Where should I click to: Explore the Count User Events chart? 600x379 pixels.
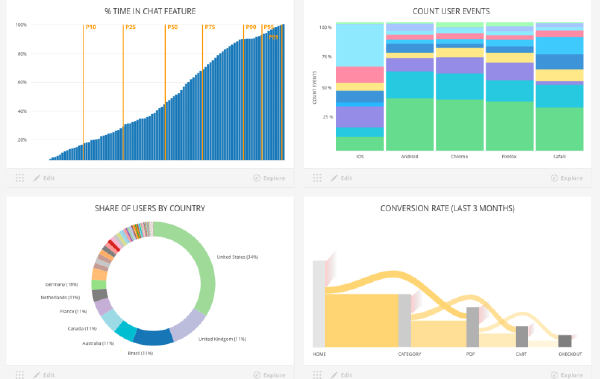pyautogui.click(x=567, y=178)
